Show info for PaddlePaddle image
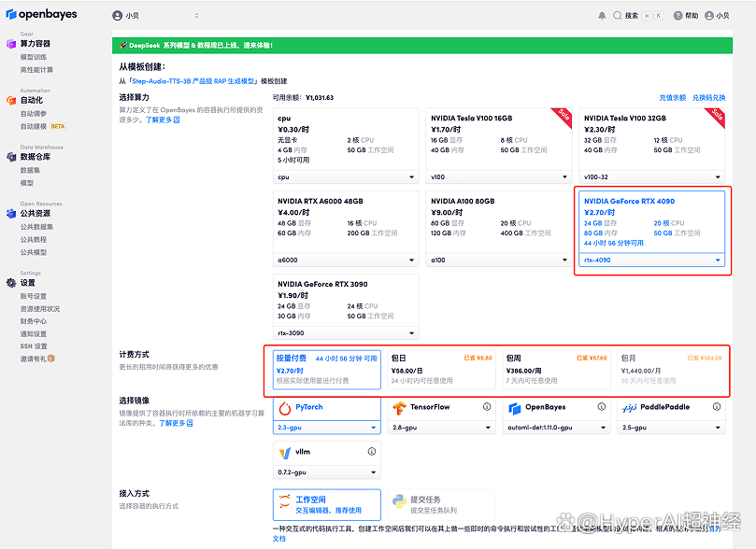Image resolution: width=756 pixels, height=549 pixels. pos(717,407)
